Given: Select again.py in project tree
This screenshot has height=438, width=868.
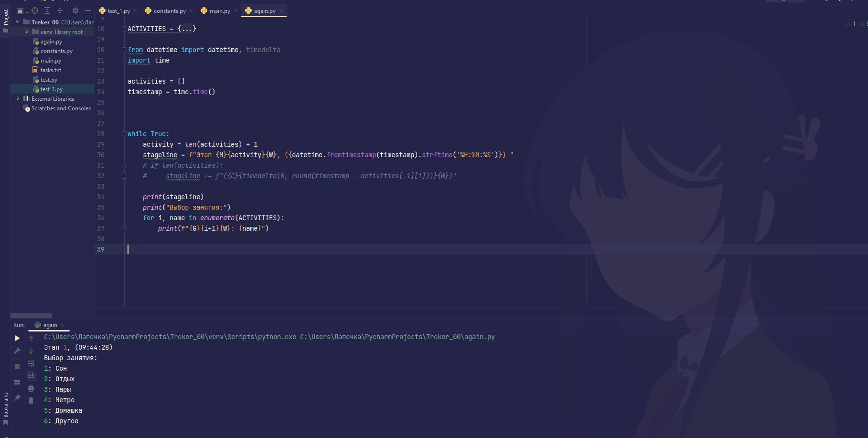Looking at the screenshot, I should click(x=51, y=42).
